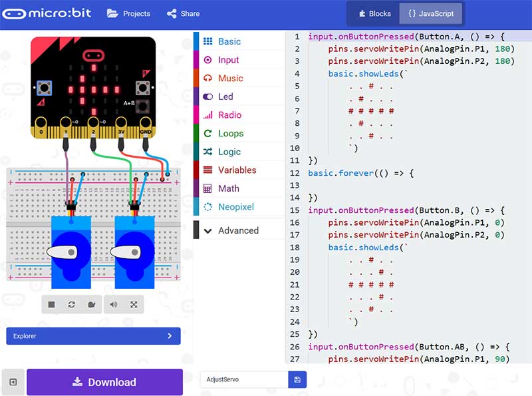Click the AdjustServo project name field
This screenshot has height=396, width=532.
[243, 379]
